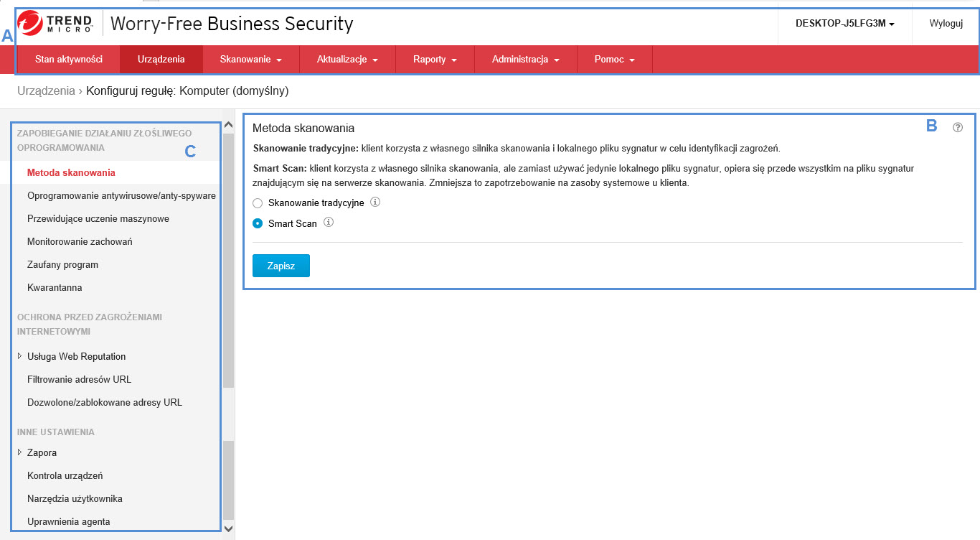
Task: Click the Urządzenia breadcrumb link
Action: click(x=46, y=91)
